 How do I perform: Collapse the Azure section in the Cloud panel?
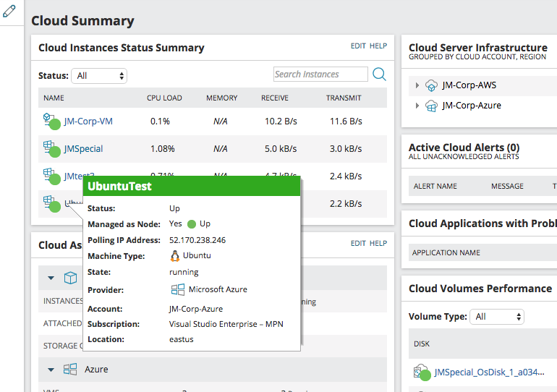pyautogui.click(x=51, y=370)
